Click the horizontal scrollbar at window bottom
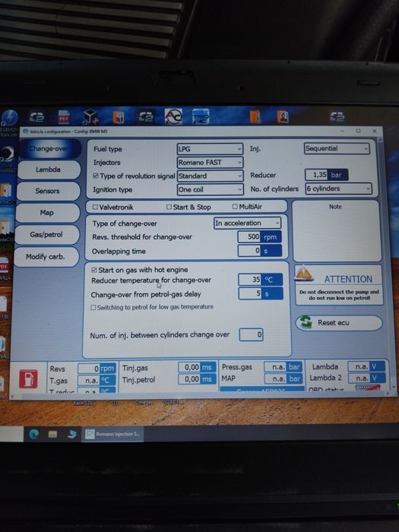This screenshot has width=399, height=532. coord(200,395)
